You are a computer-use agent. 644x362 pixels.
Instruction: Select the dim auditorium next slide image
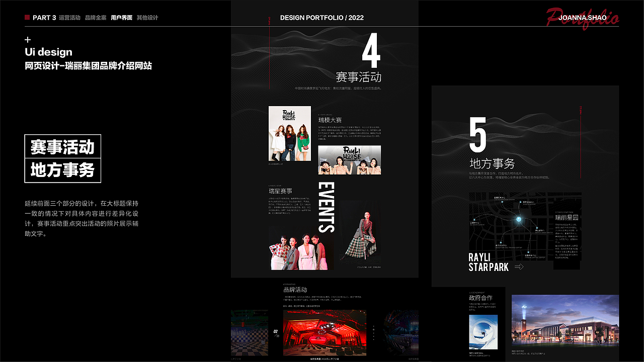(x=401, y=333)
